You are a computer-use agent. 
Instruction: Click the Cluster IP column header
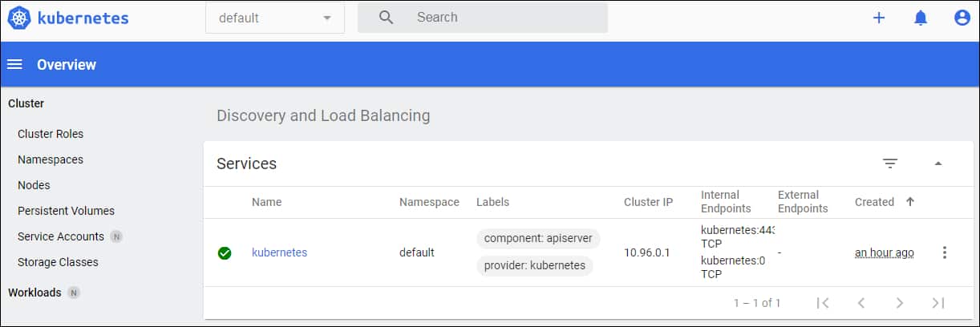pyautogui.click(x=648, y=202)
